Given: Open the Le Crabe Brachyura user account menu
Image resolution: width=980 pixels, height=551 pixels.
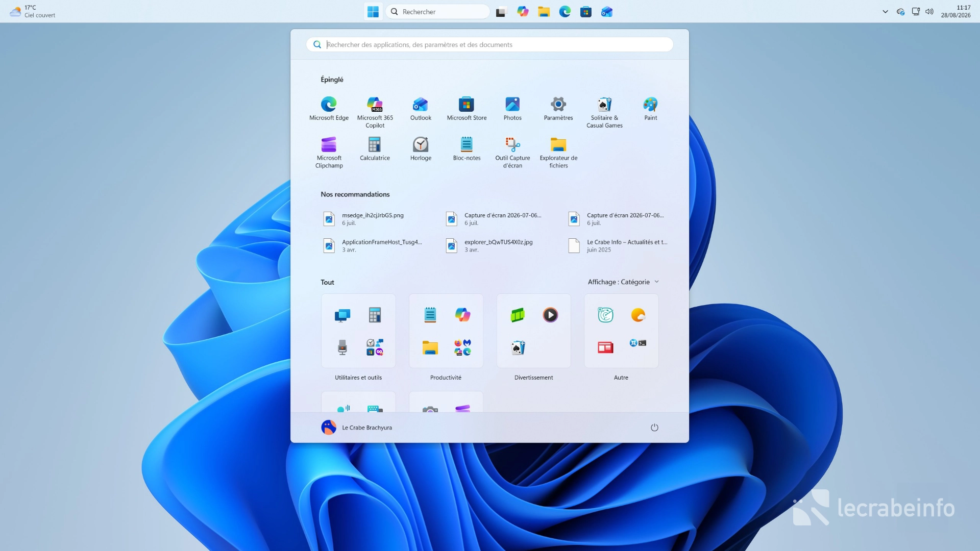Looking at the screenshot, I should pos(357,428).
